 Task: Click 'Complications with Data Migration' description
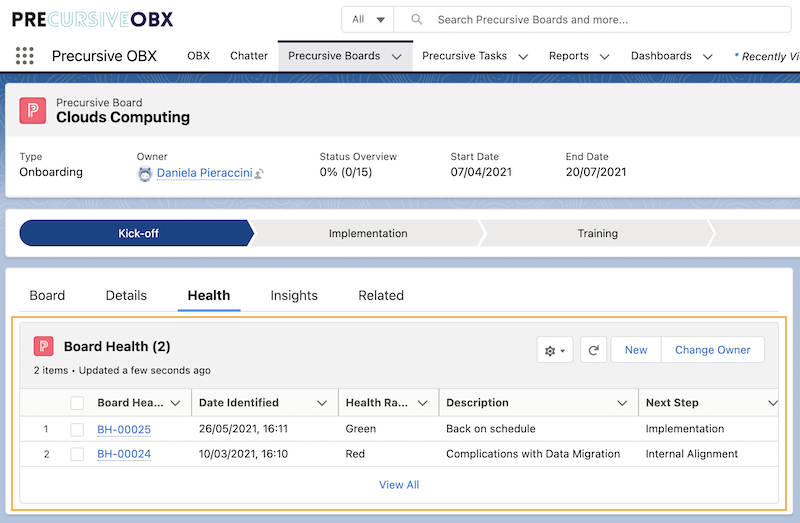(533, 454)
